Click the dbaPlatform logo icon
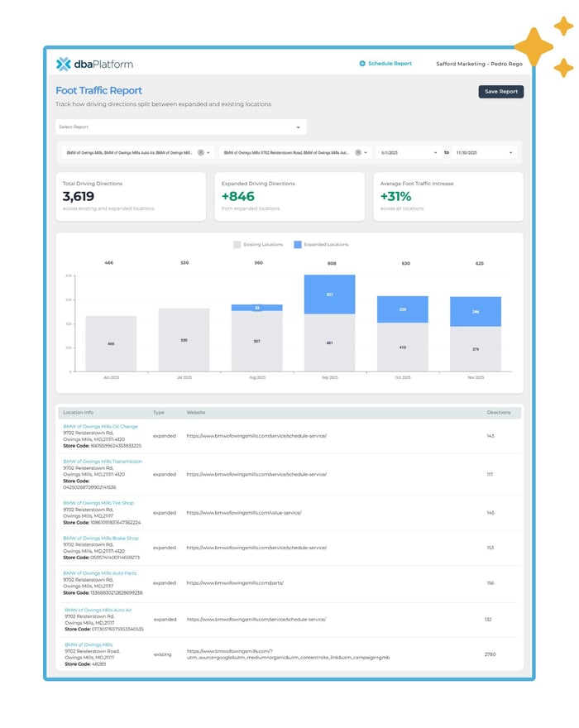579x728 pixels. point(64,64)
